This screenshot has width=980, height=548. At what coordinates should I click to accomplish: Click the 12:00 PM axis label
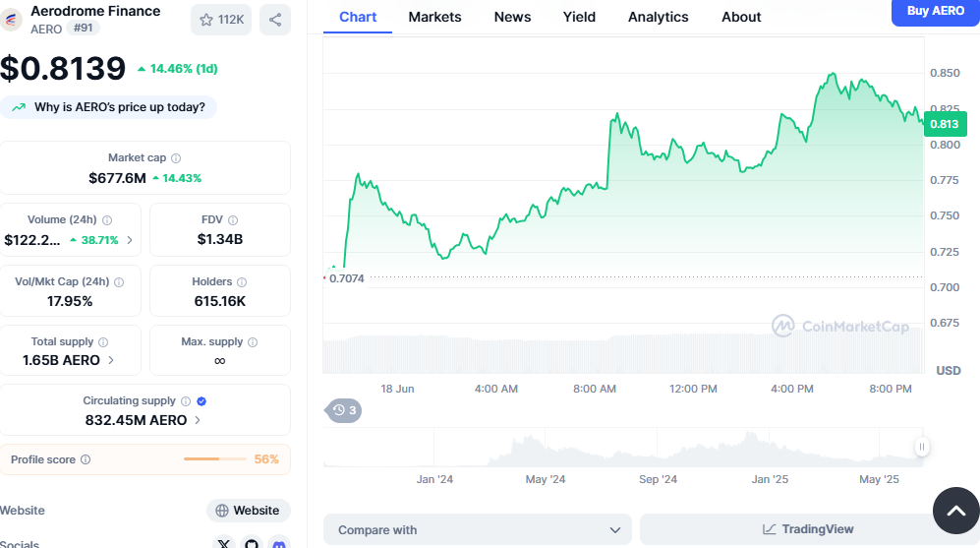click(693, 389)
